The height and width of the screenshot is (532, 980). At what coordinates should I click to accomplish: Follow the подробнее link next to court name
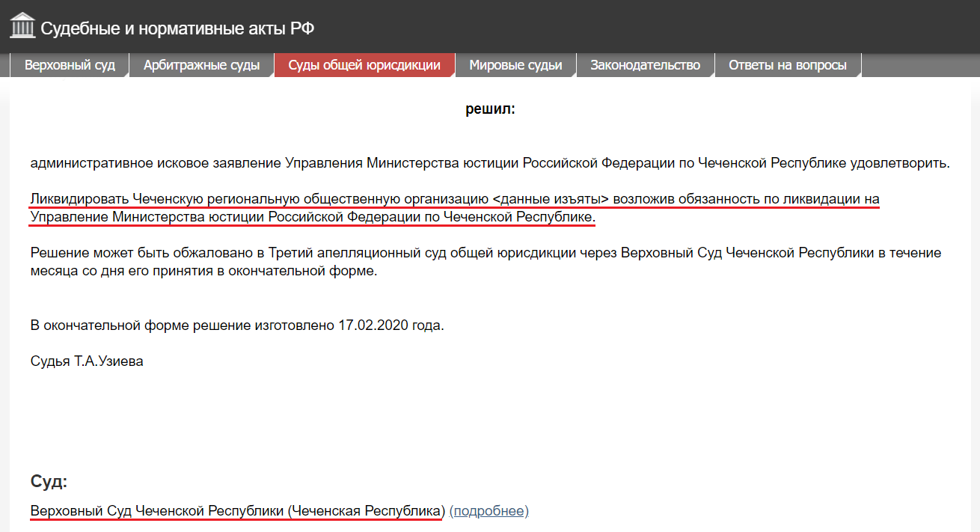pos(489,511)
